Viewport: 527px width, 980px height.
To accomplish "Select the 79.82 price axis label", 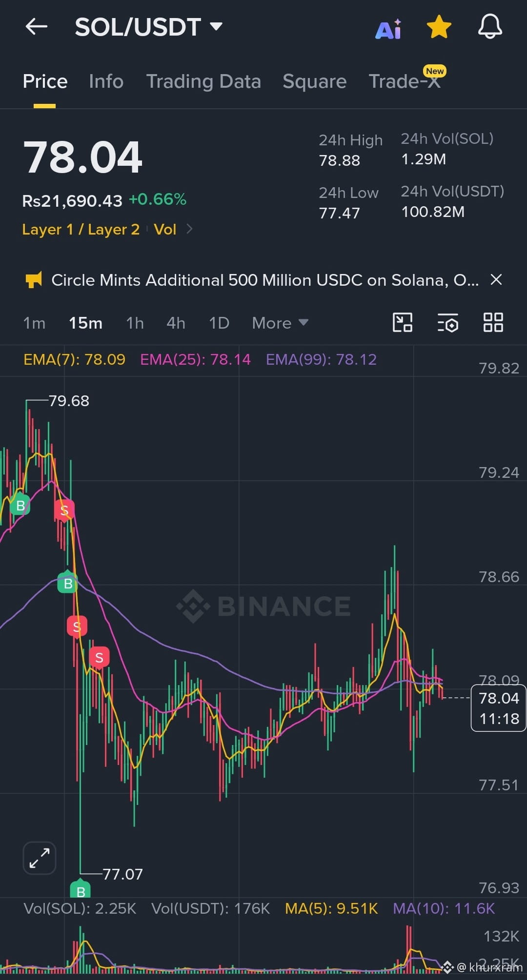I will [x=499, y=368].
